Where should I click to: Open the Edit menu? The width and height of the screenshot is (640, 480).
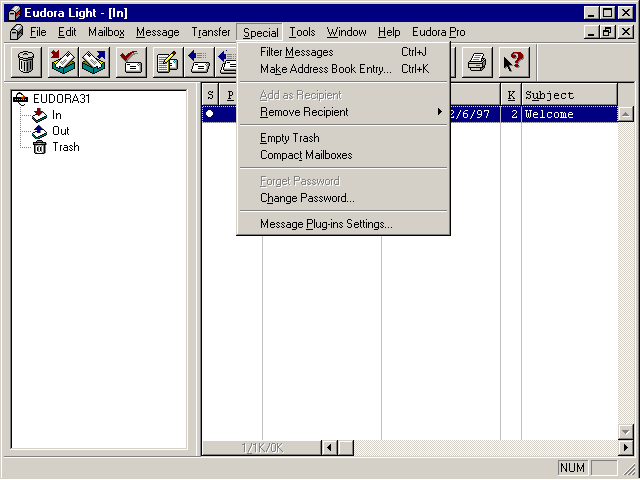[x=67, y=32]
